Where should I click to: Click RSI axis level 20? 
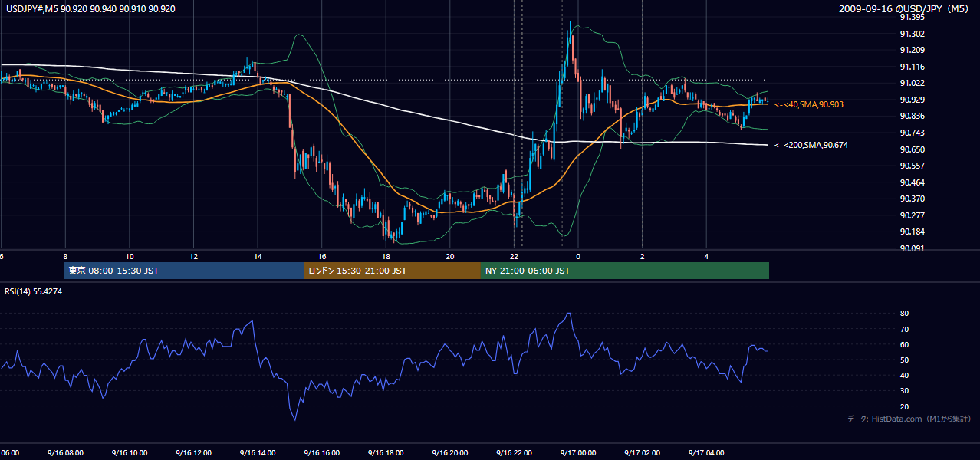[904, 407]
